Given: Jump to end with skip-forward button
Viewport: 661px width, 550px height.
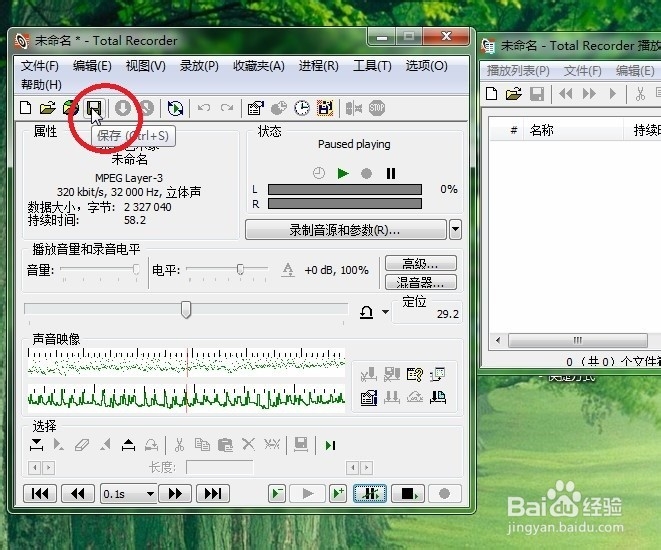Looking at the screenshot, I should [213, 494].
